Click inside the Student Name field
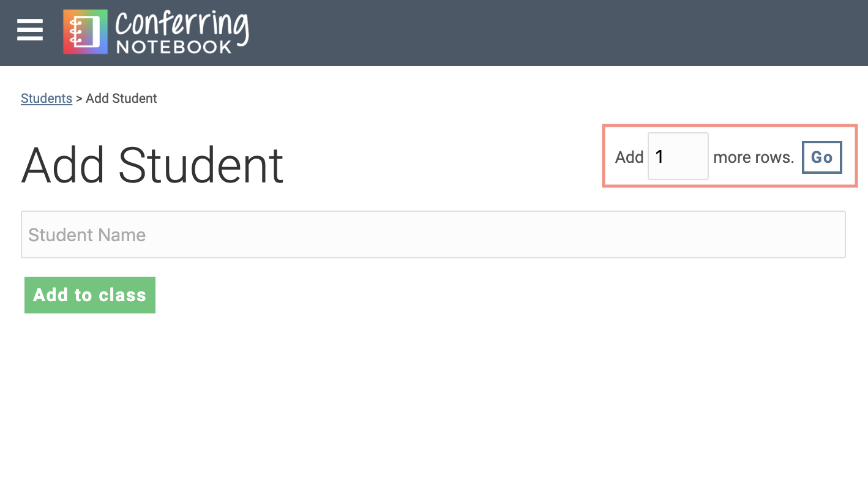Screen dimensions: 868x502 (x=433, y=234)
